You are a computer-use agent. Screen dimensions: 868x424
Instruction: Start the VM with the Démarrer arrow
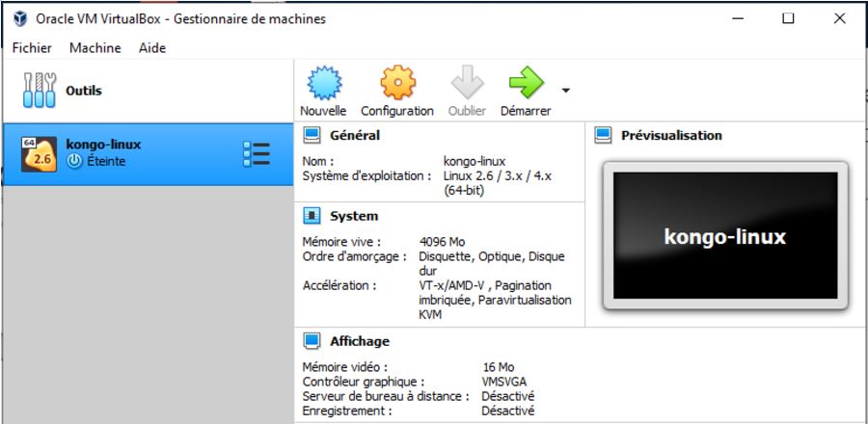526,84
